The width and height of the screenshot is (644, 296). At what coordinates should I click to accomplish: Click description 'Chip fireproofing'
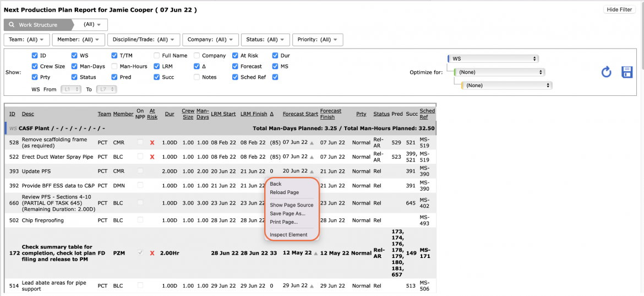click(x=43, y=220)
